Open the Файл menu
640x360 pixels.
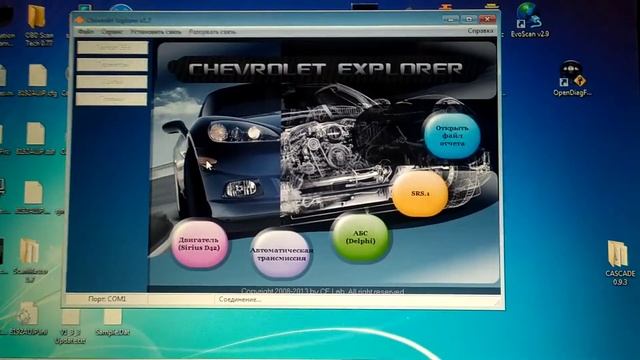click(x=86, y=31)
